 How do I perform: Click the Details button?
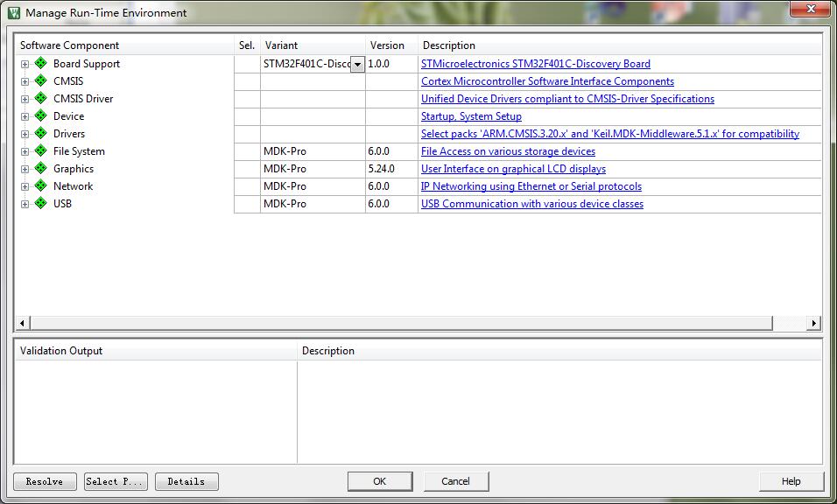coord(186,481)
